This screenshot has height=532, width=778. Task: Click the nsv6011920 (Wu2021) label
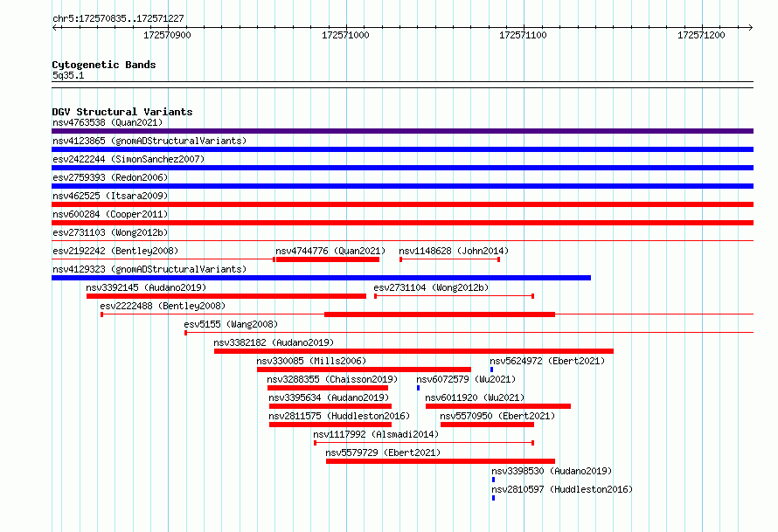click(475, 397)
